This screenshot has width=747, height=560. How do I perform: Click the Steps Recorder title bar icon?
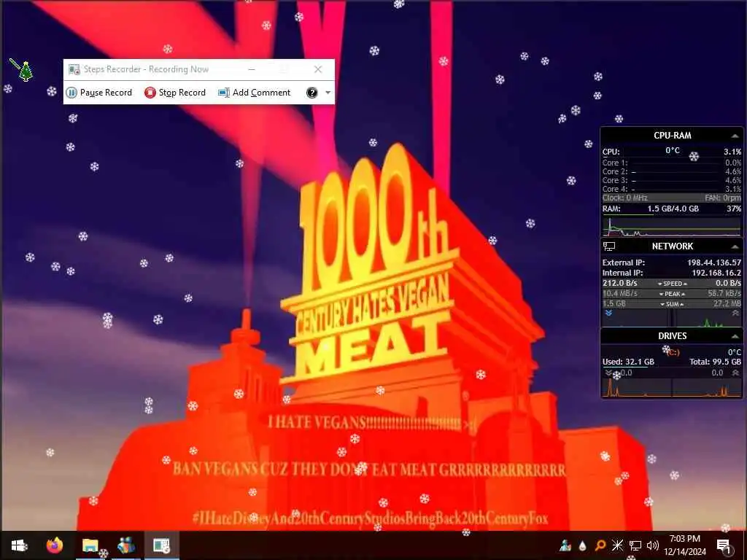(74, 69)
